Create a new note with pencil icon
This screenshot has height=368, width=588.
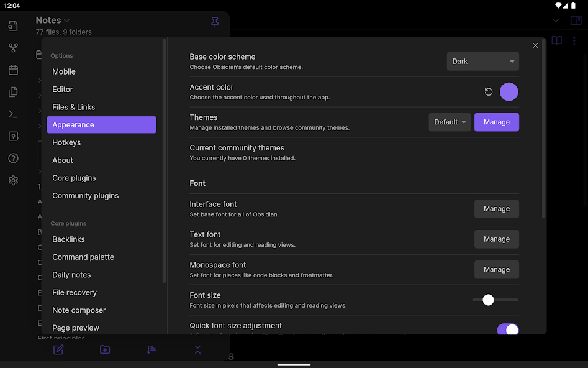(x=58, y=349)
